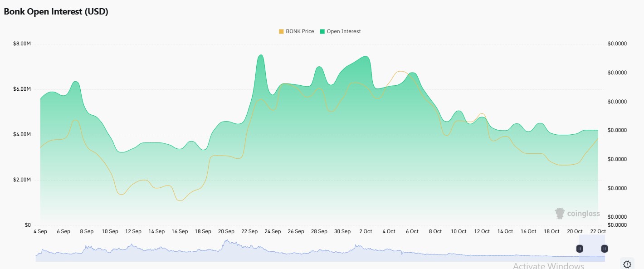644x269 pixels.
Task: Click the 12 Sep date label
Action: [133, 231]
